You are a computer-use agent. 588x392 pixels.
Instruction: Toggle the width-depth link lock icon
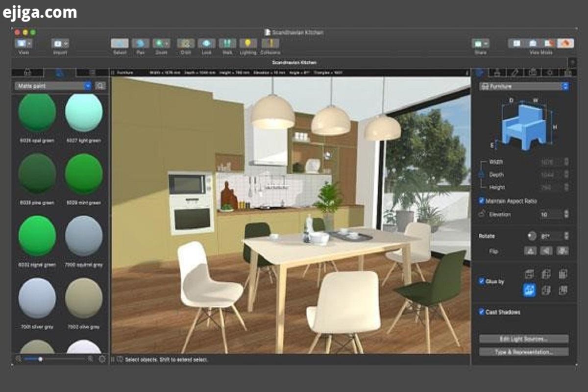[x=481, y=174]
